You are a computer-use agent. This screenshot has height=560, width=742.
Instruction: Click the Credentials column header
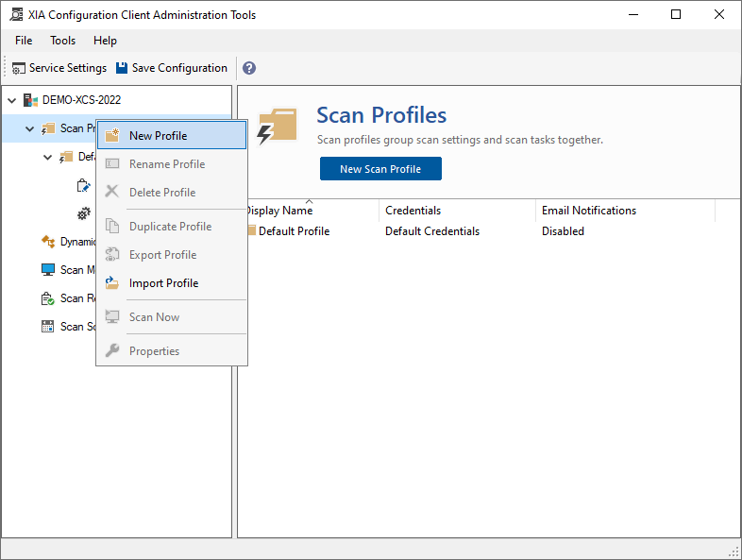(x=413, y=211)
